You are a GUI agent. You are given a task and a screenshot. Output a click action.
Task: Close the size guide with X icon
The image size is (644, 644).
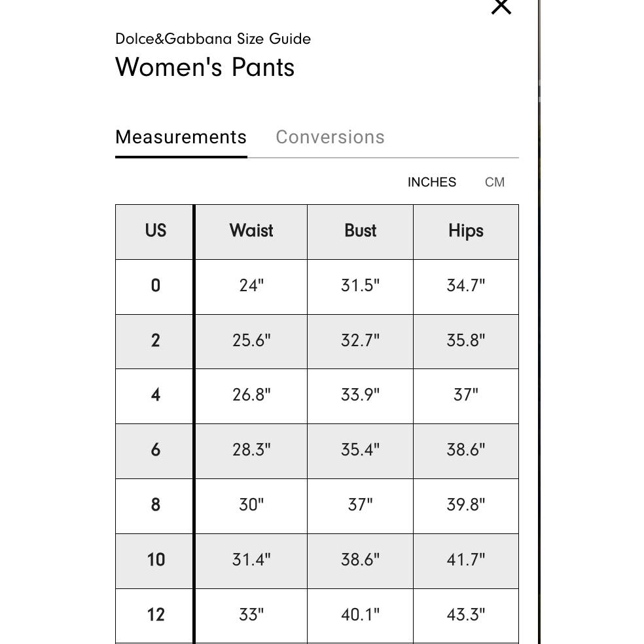[x=501, y=7]
